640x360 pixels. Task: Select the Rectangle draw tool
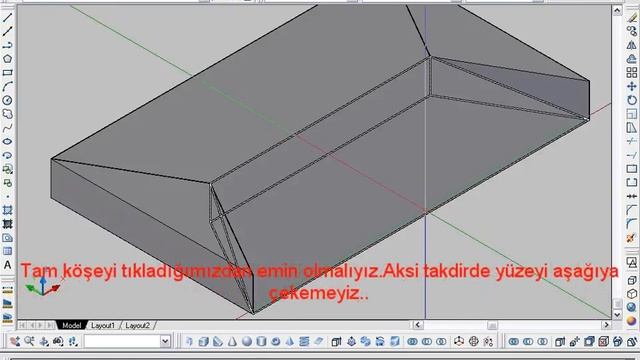pos(7,73)
